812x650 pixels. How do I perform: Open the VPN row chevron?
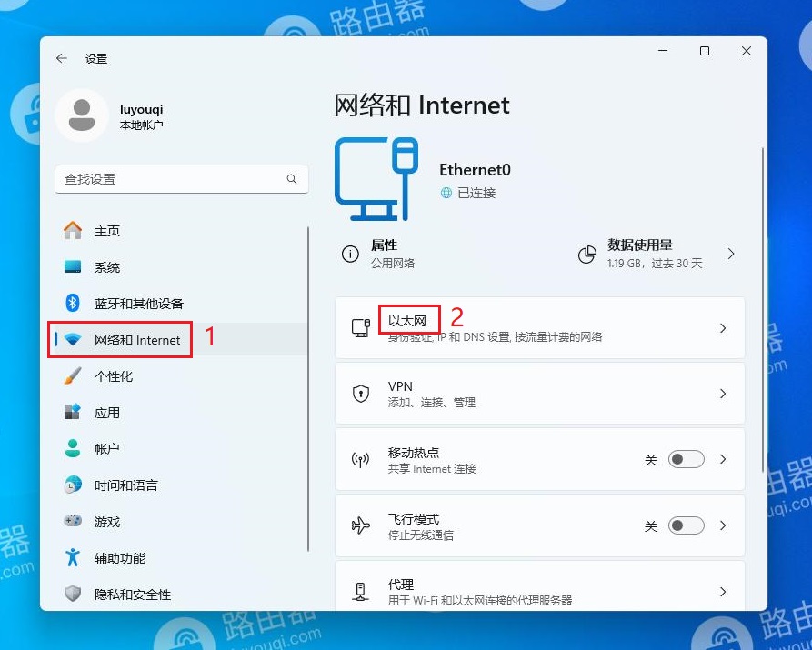pyautogui.click(x=723, y=394)
